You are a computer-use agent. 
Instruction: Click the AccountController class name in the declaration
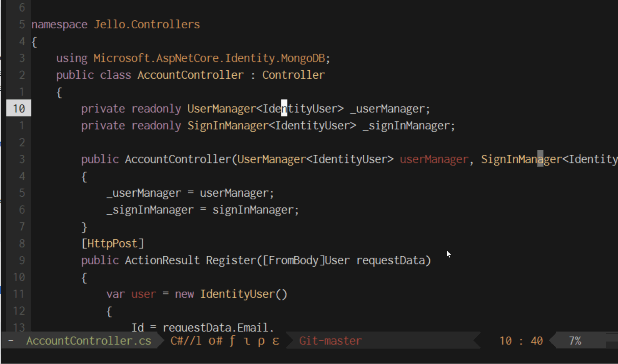click(190, 75)
